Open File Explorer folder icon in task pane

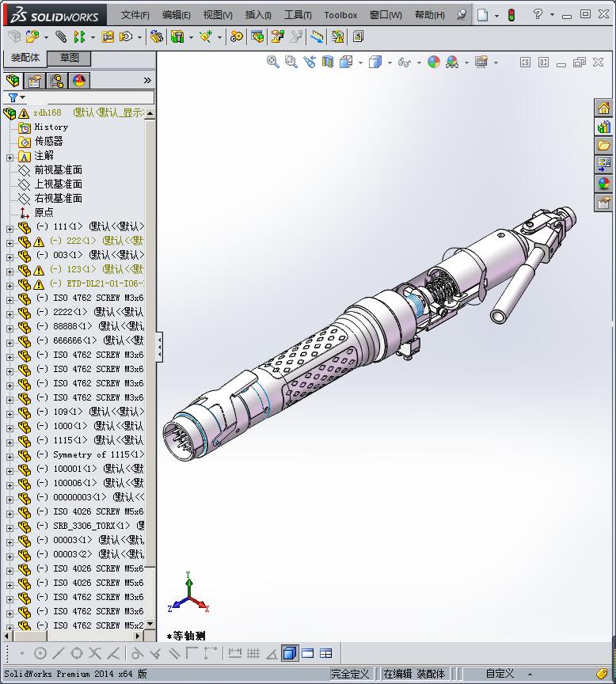[x=604, y=146]
